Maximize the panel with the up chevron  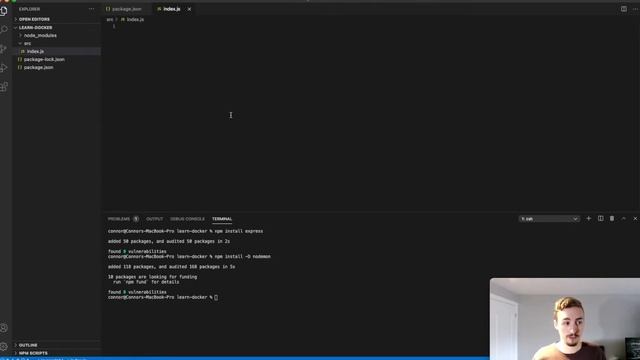coord(624,219)
